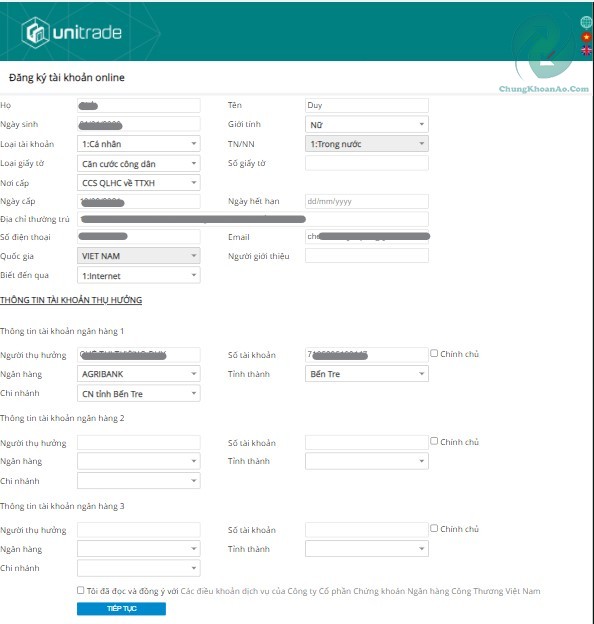This screenshot has width=594, height=624.
Task: Click Người thụ hưởng field for bank 3
Action: coord(139,530)
